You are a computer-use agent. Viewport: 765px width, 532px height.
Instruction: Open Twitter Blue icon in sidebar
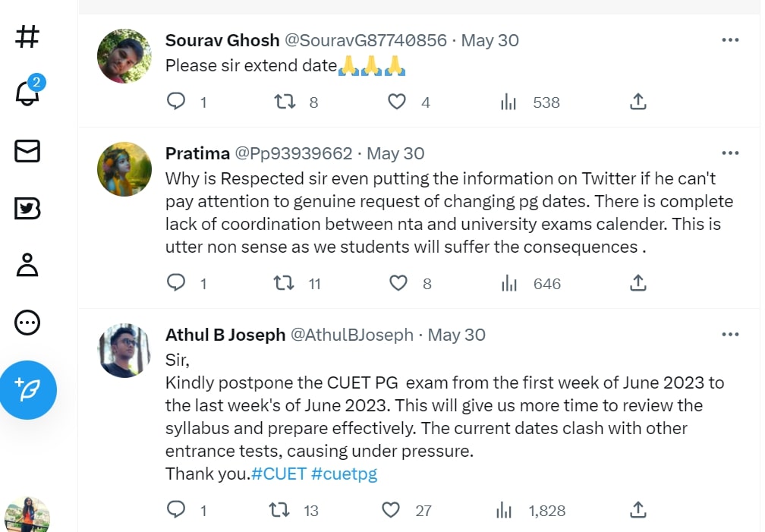pos(27,208)
